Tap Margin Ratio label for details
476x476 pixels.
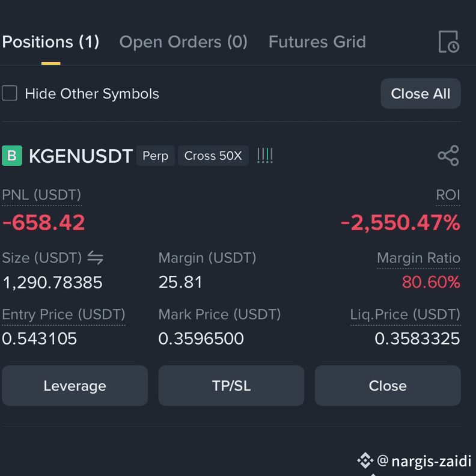point(418,258)
